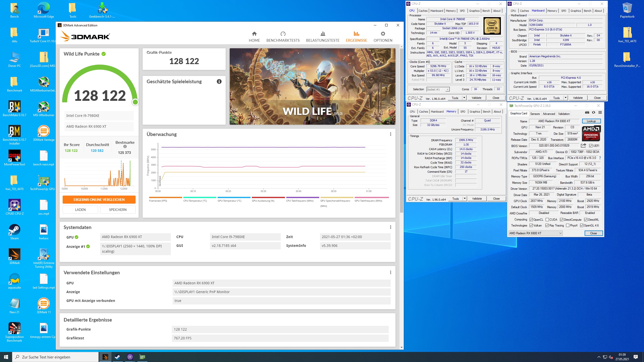The width and height of the screenshot is (644, 362).
Task: Click GPU-Z BIOS export share icon
Action: [x=584, y=146]
